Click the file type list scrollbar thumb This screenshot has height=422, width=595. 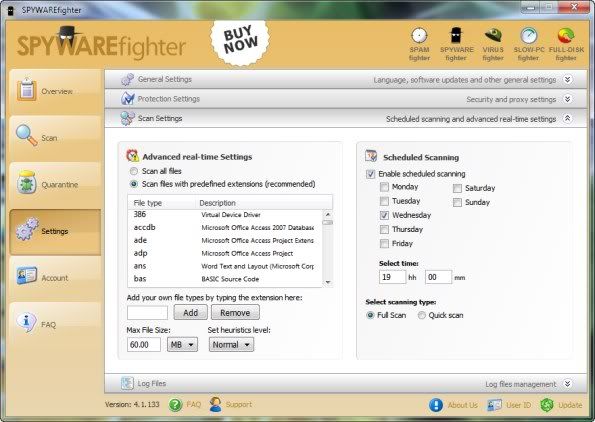click(328, 222)
